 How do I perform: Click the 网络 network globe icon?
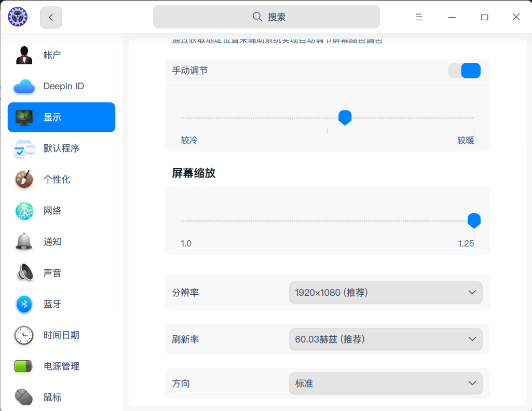(24, 211)
